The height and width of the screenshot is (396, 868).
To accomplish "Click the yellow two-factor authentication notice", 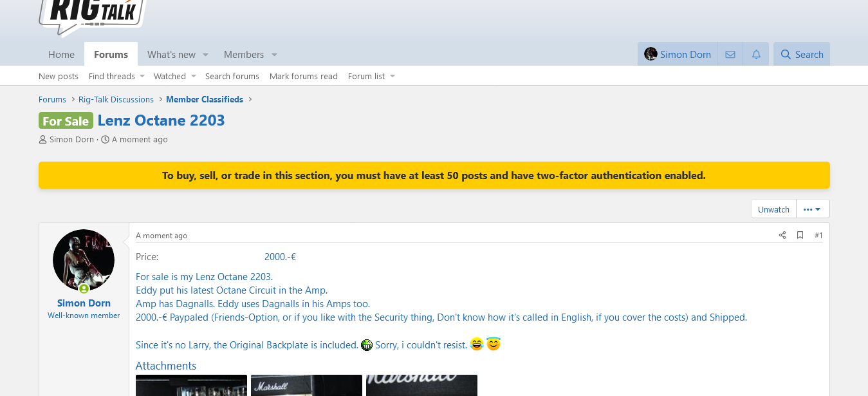I will [x=434, y=175].
